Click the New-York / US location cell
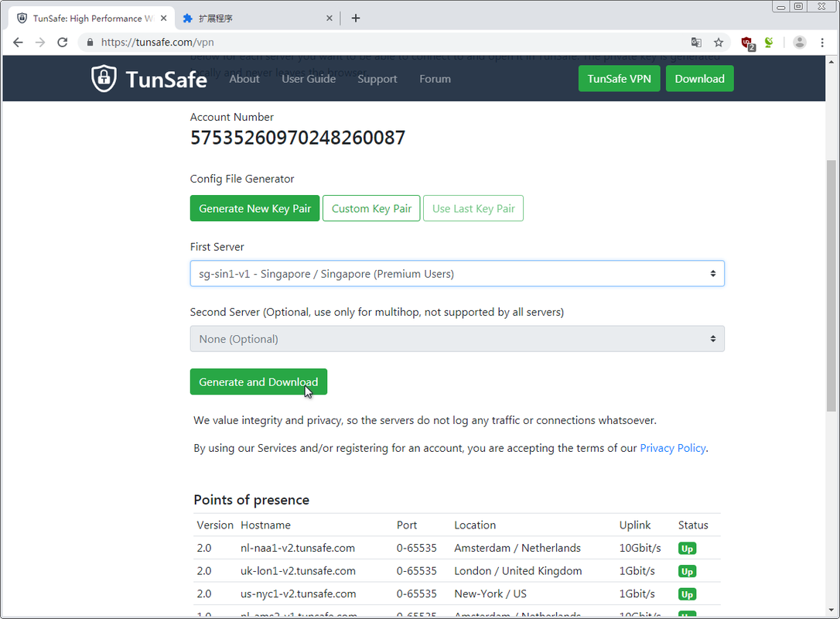The width and height of the screenshot is (840, 619). [x=490, y=593]
